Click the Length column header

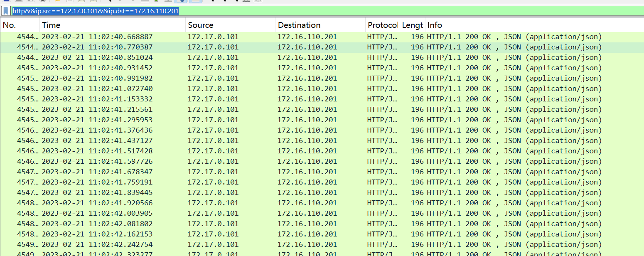[412, 25]
